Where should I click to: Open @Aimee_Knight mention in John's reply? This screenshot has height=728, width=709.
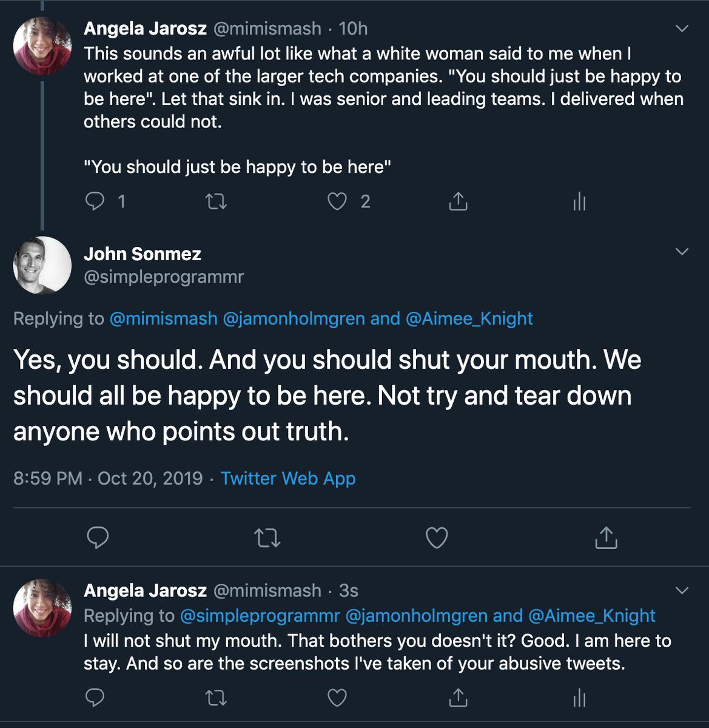pyautogui.click(x=469, y=318)
